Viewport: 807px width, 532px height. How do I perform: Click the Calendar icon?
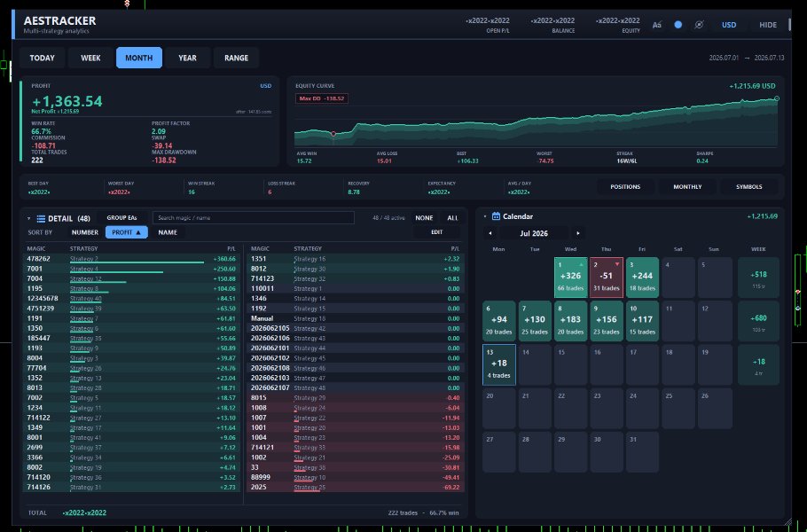[x=496, y=216]
